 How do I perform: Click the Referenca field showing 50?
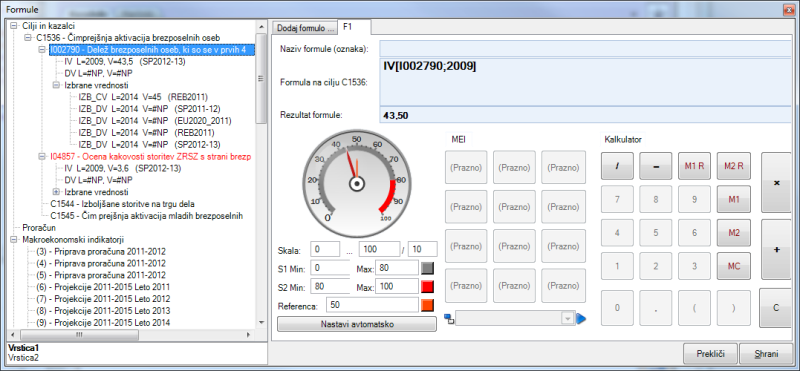[x=372, y=305]
